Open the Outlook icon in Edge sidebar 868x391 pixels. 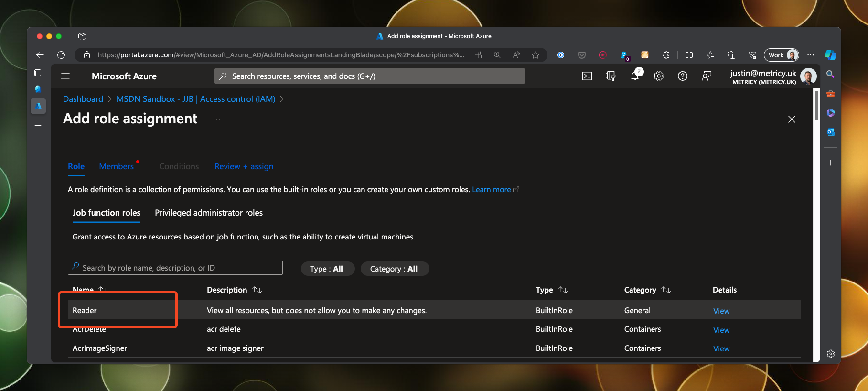[831, 132]
